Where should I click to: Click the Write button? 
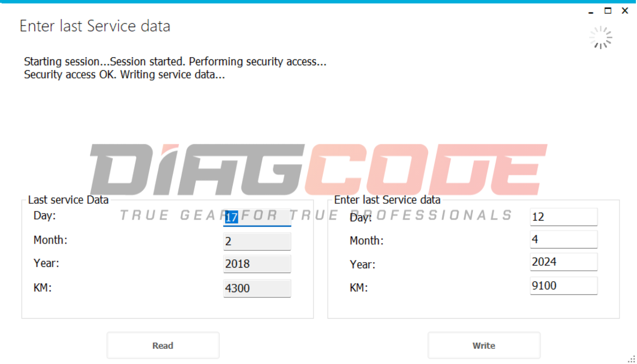coord(484,345)
